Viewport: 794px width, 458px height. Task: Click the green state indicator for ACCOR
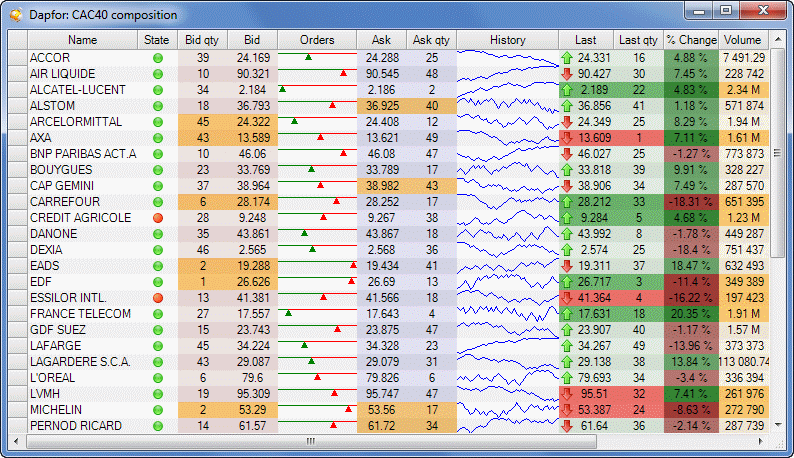pos(158,58)
